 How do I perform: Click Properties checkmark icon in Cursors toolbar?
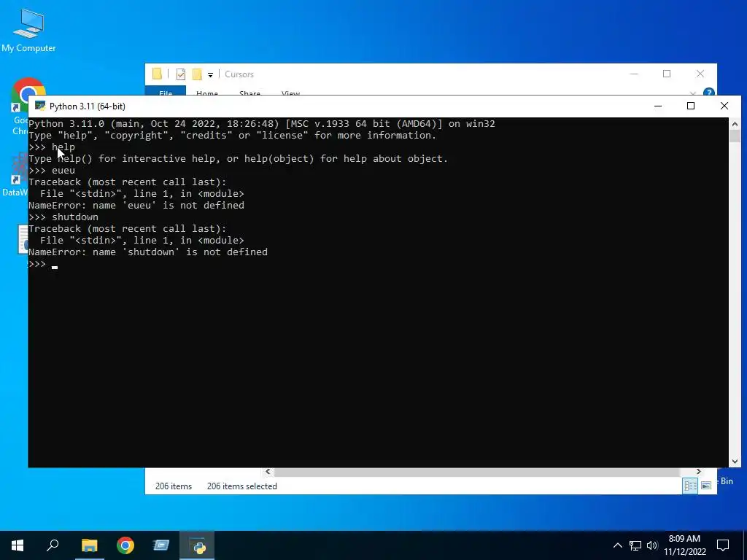click(x=181, y=74)
